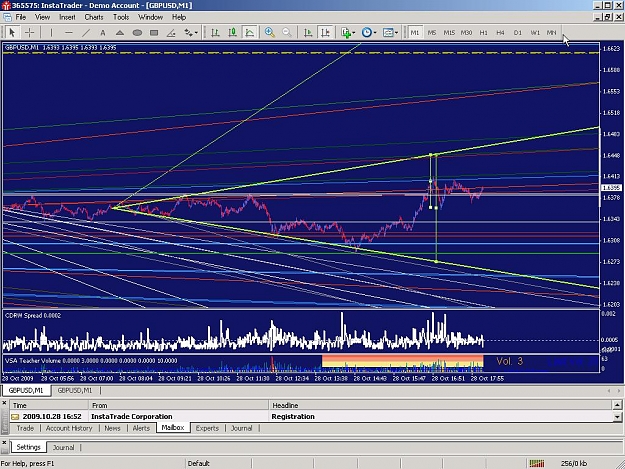Screen dimensions: 625x469
Task: Select the triangle shape tool
Action: coord(120,32)
